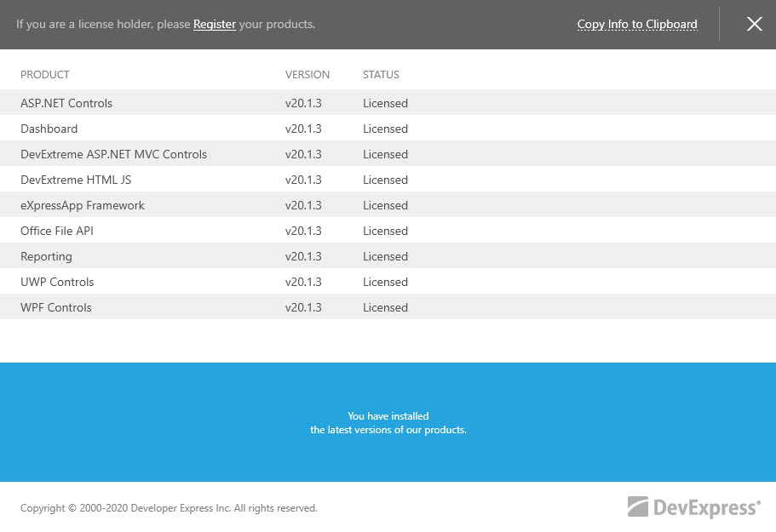Viewport: 776px width, 532px height.
Task: Select eXpressApp Framework product row
Action: click(388, 204)
